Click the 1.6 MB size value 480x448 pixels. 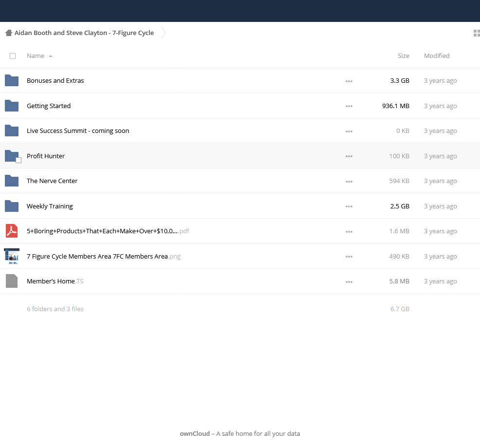click(x=399, y=231)
